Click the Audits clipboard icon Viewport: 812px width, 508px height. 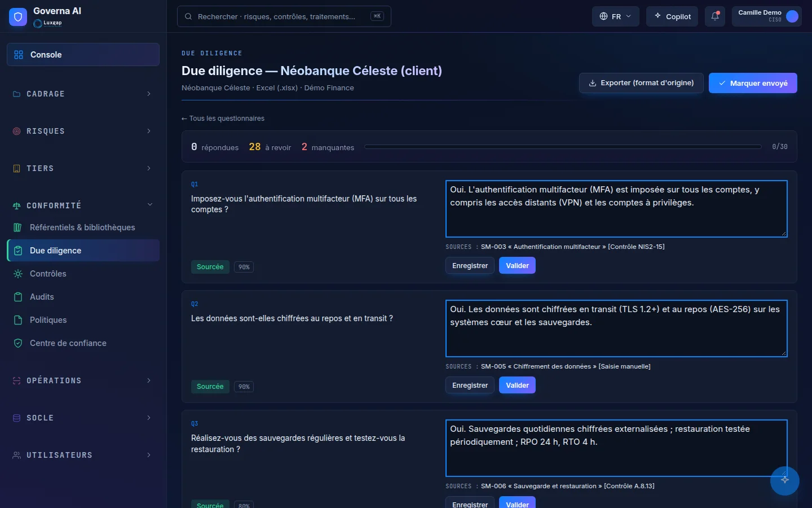(18, 297)
